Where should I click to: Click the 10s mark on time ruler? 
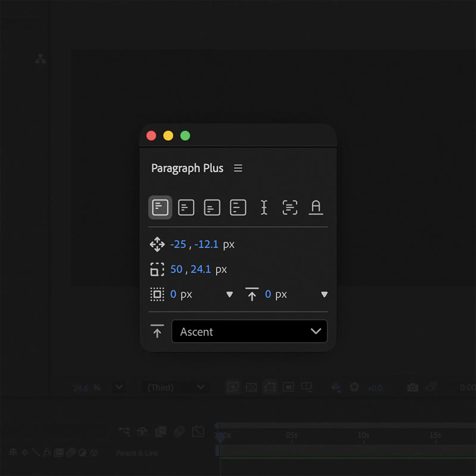[x=364, y=435]
